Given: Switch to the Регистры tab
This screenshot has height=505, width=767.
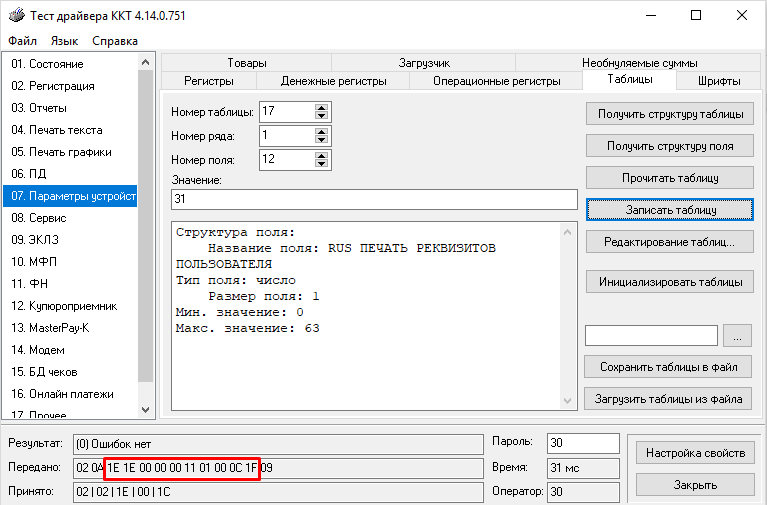Looking at the screenshot, I should coord(209,80).
